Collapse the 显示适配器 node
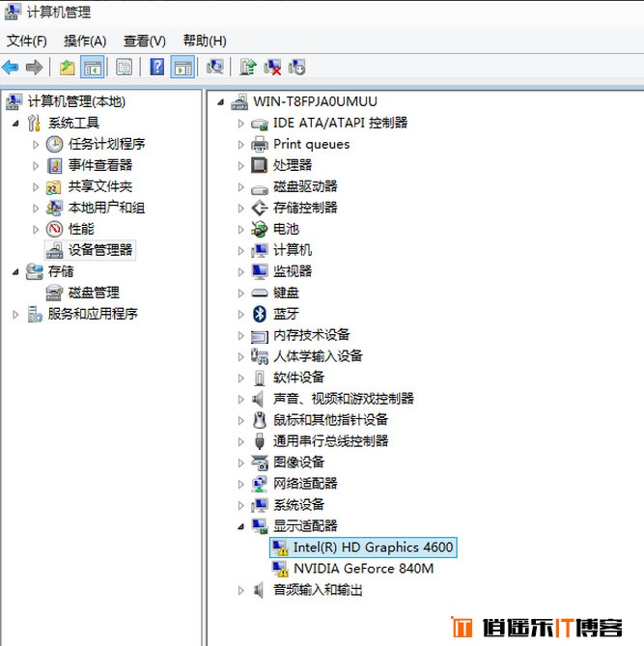The width and height of the screenshot is (644, 646). click(241, 526)
